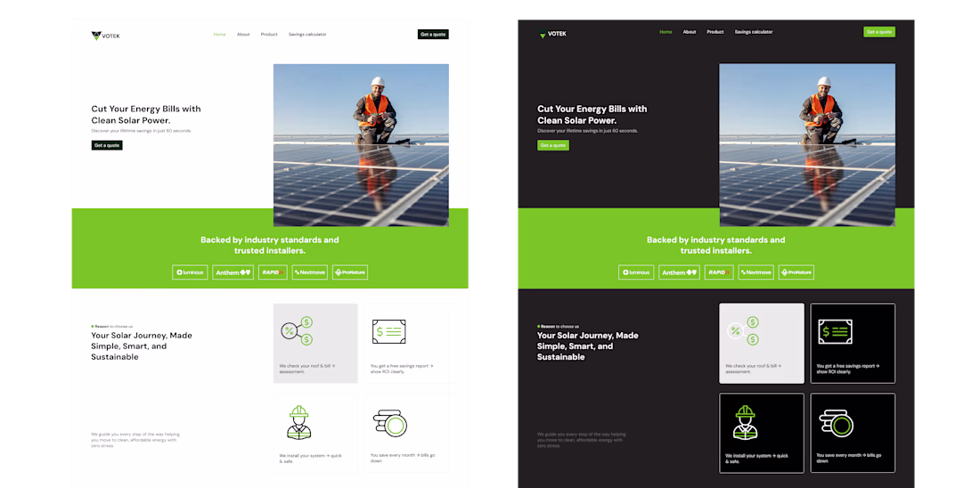Click the luminous partner logo in the dark mockup
Viewport: 980px width, 488px height.
click(636, 272)
